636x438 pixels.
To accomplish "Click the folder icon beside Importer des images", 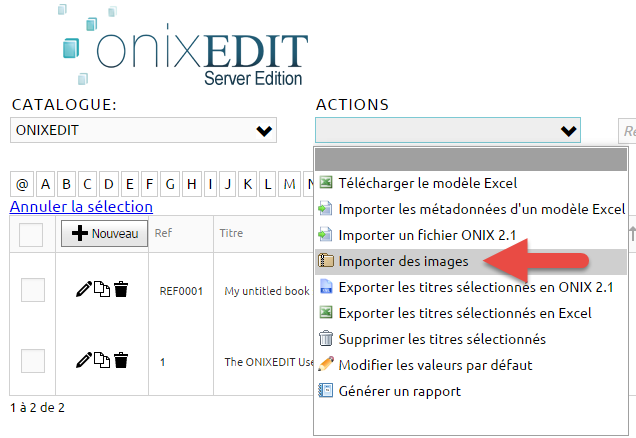I will 326,260.
